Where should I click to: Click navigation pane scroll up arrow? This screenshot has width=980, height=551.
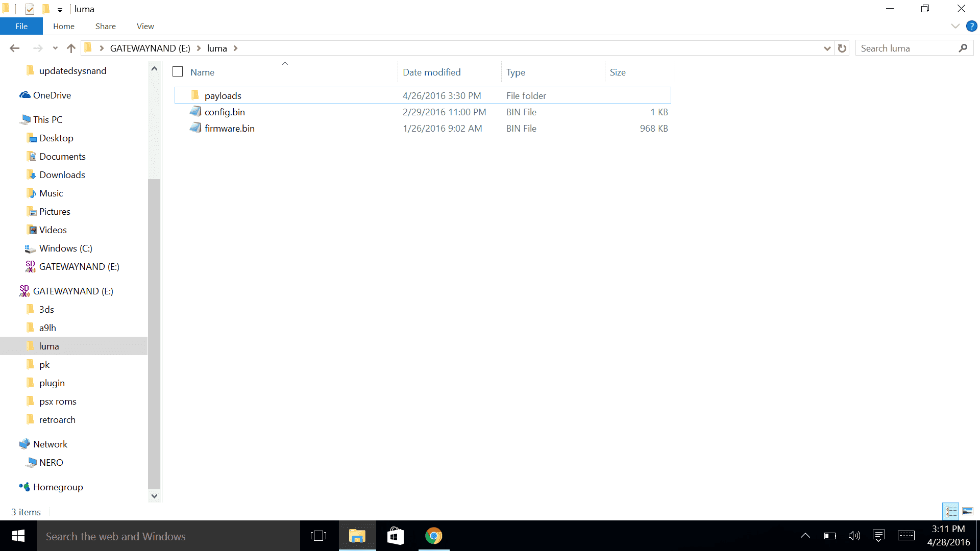click(x=154, y=68)
